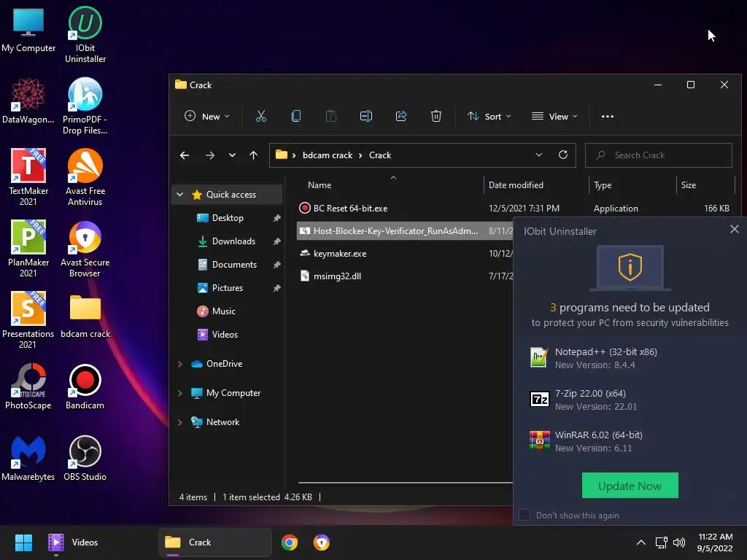747x560 pixels.
Task: Click the Copy icon in Explorer toolbar
Action: pos(296,116)
